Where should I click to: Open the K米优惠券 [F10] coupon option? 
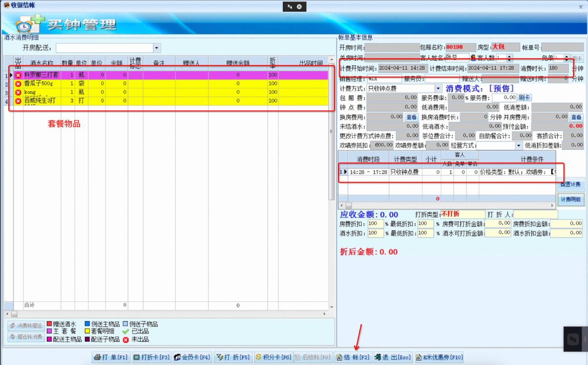click(x=439, y=357)
